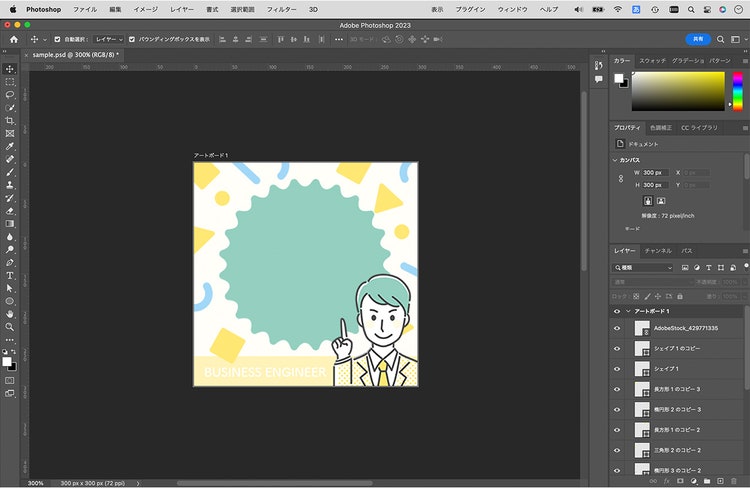Open the layer filter 種類 dropdown

click(643, 268)
